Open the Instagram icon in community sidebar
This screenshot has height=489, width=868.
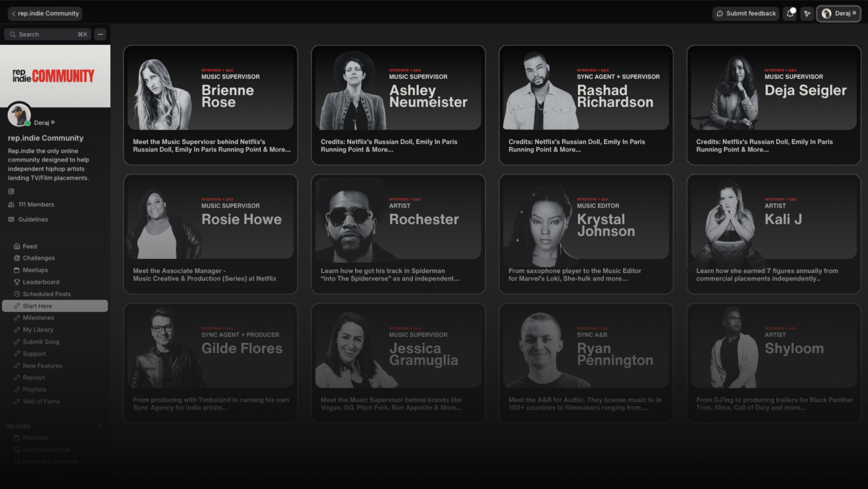pyautogui.click(x=11, y=191)
